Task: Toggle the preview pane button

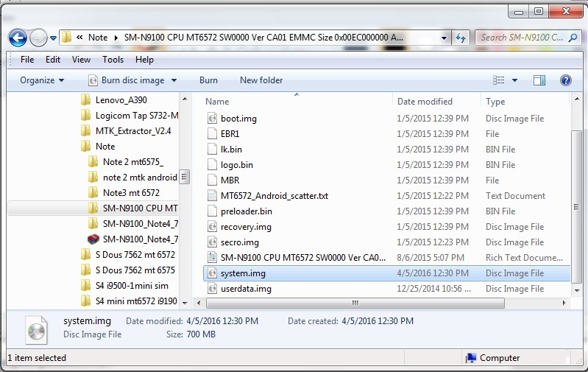Action: [x=539, y=80]
